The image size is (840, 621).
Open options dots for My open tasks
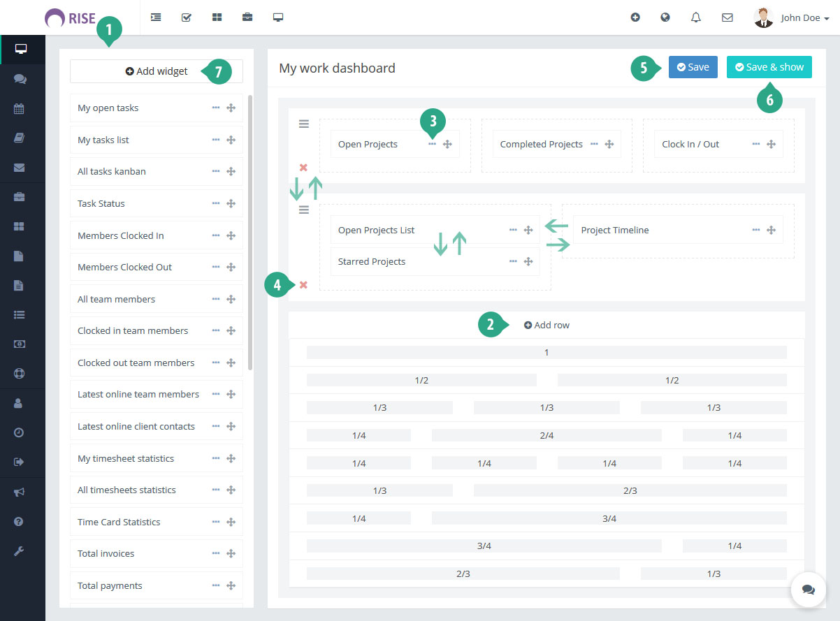click(x=215, y=108)
